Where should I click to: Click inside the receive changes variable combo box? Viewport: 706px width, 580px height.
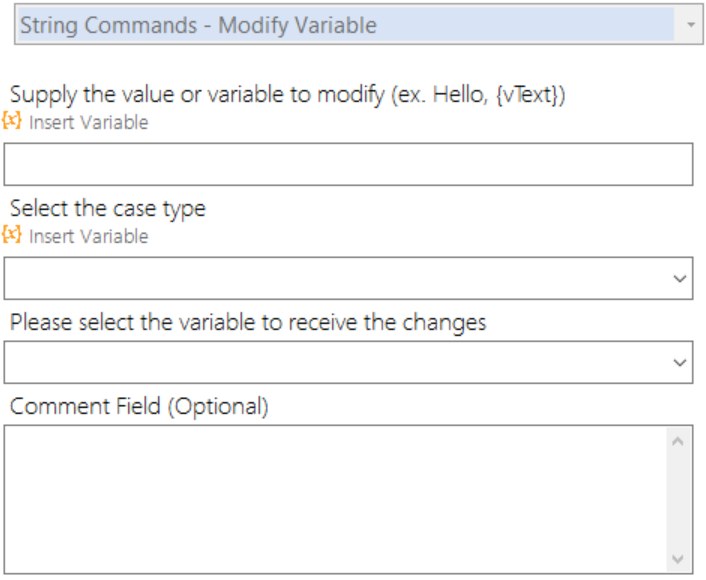[x=348, y=362]
